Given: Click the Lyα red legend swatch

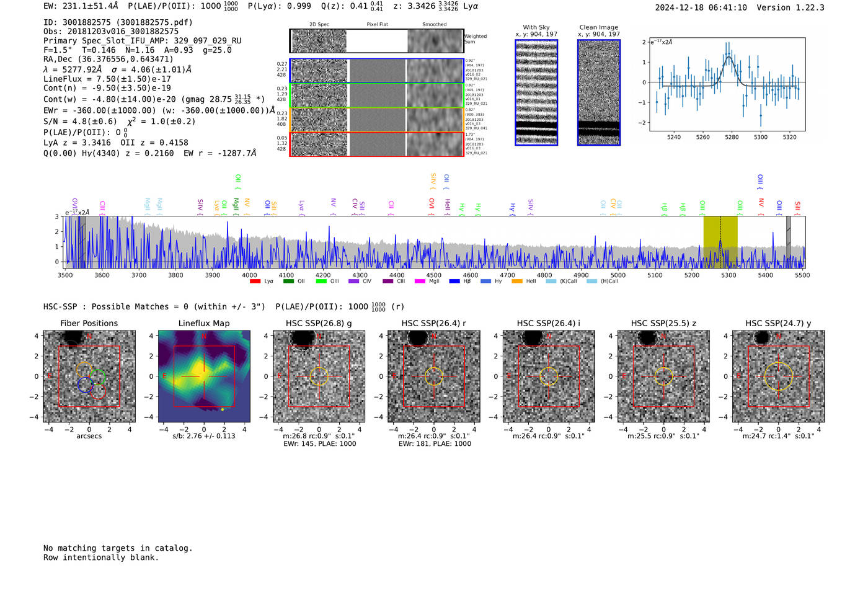Looking at the screenshot, I should 255,282.
